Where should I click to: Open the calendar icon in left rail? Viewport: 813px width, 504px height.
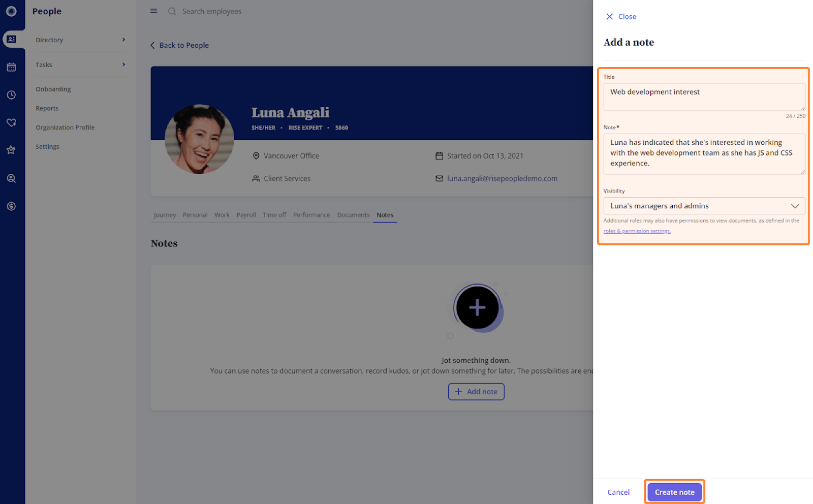pyautogui.click(x=11, y=67)
